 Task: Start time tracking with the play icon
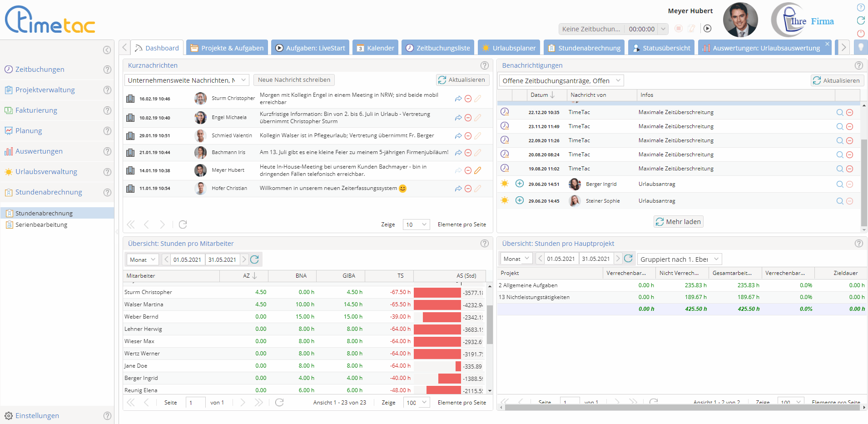pos(707,29)
